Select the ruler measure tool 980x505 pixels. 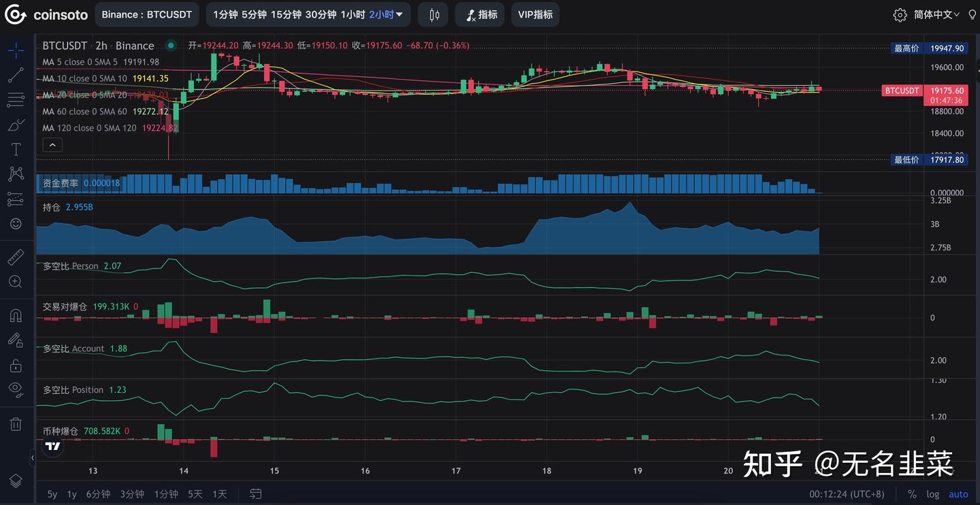[16, 257]
